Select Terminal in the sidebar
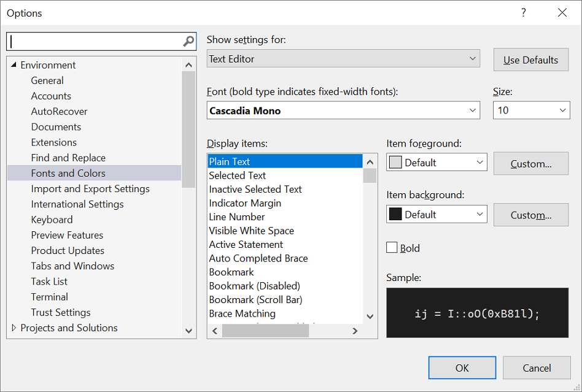Viewport: 582px width, 392px height. [x=49, y=296]
